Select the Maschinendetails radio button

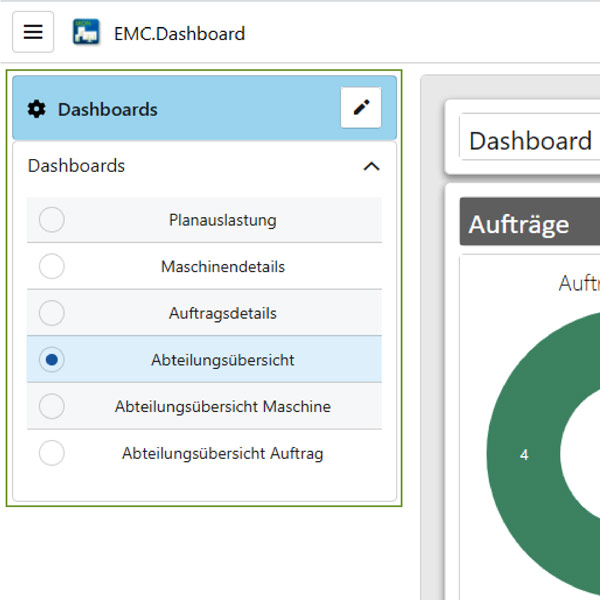click(52, 266)
